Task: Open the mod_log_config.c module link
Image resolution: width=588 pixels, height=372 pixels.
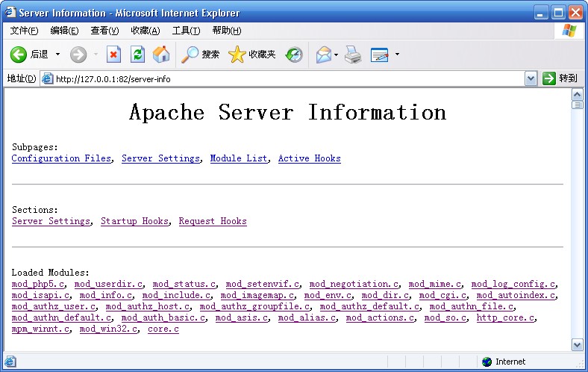Action: [x=513, y=284]
